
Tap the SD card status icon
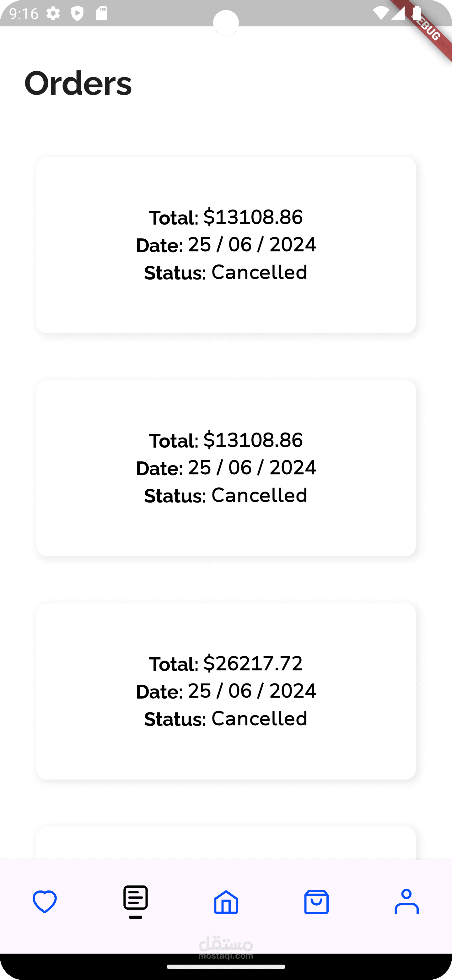[x=101, y=13]
